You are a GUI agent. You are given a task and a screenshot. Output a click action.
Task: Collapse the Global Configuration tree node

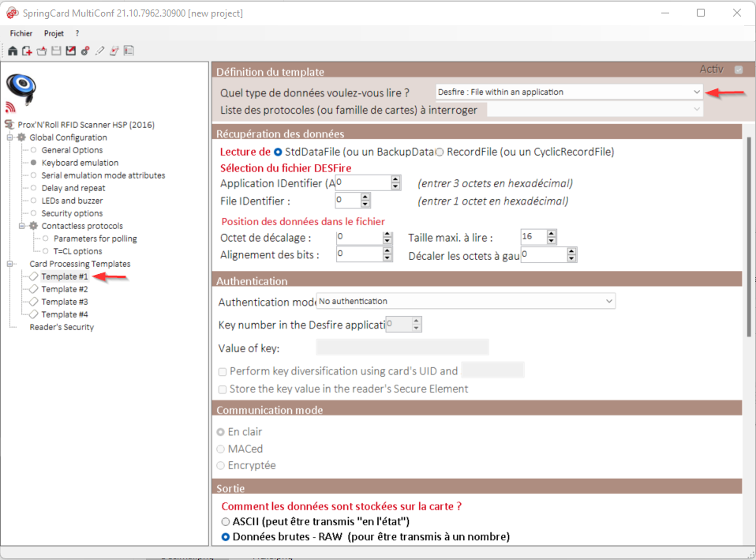pyautogui.click(x=9, y=137)
